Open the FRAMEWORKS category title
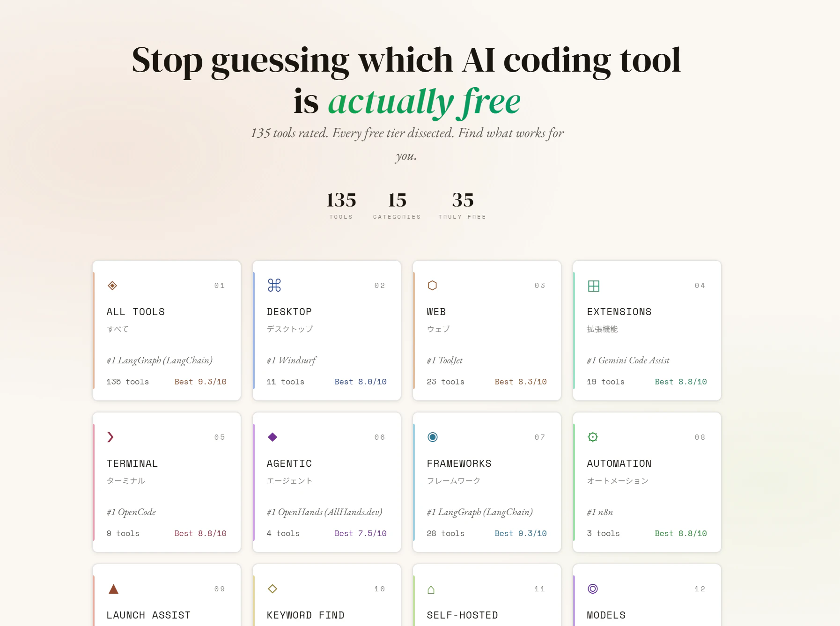Screen dimensions: 840x626 click(459, 464)
